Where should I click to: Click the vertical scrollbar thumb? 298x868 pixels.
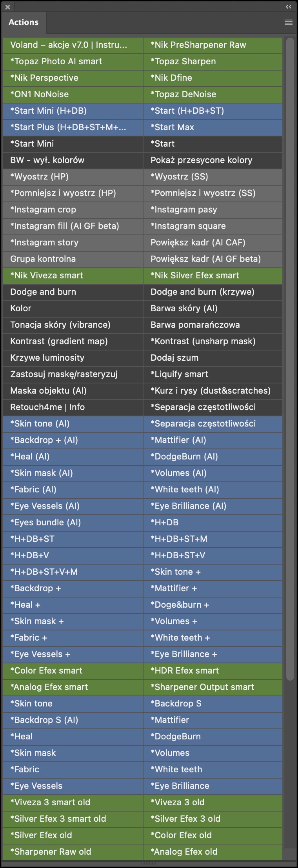pos(290,359)
